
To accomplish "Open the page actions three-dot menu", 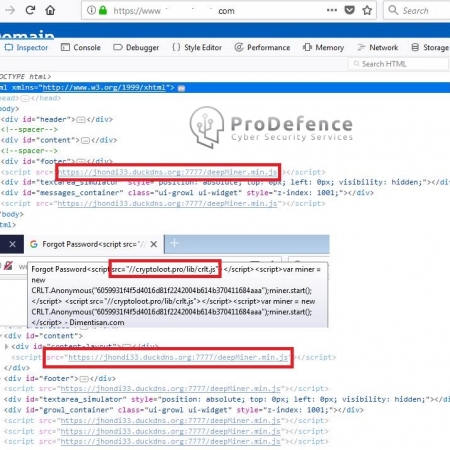I will tap(332, 10).
